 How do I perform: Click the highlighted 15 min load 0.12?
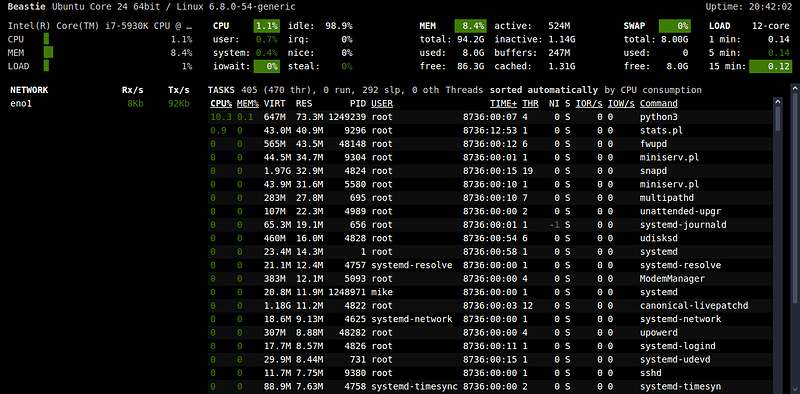(x=770, y=66)
